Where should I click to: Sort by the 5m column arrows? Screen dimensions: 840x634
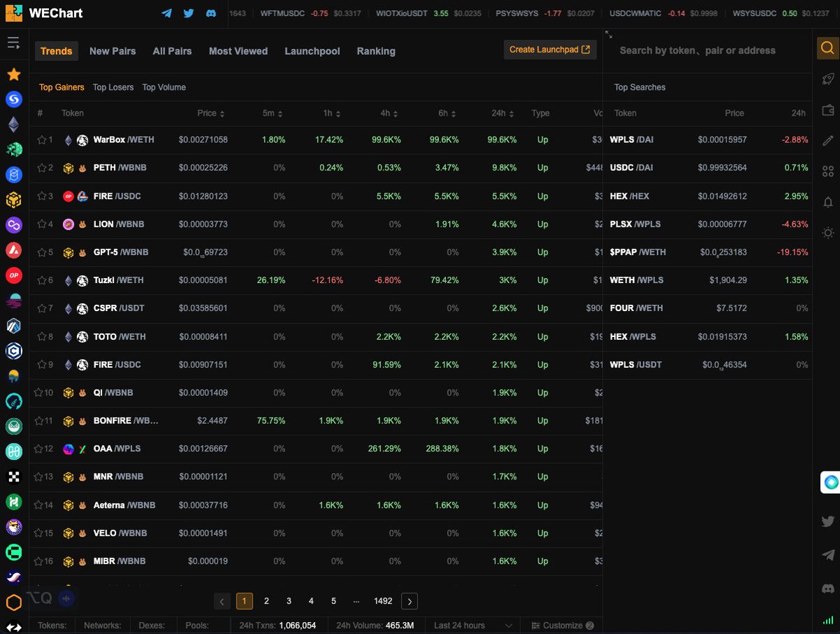point(280,113)
